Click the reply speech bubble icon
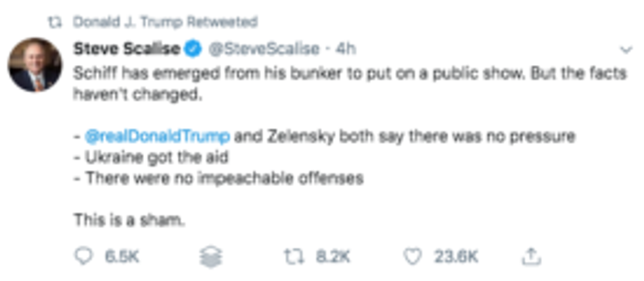This screenshot has width=644, height=281. pyautogui.click(x=83, y=257)
